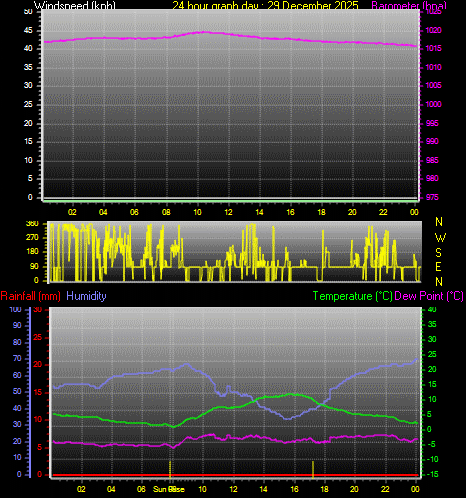Click the blue 'Humidity' legend label

[x=86, y=296]
